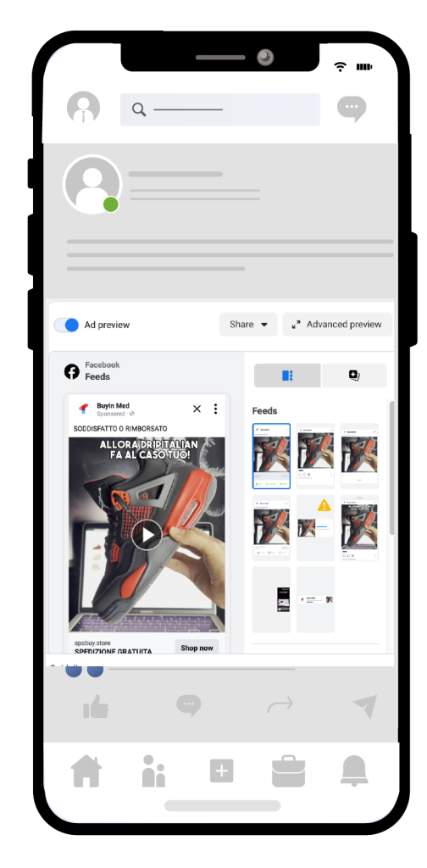Click the Buyin Med page logo
This screenshot has width=427, height=868.
(83, 409)
